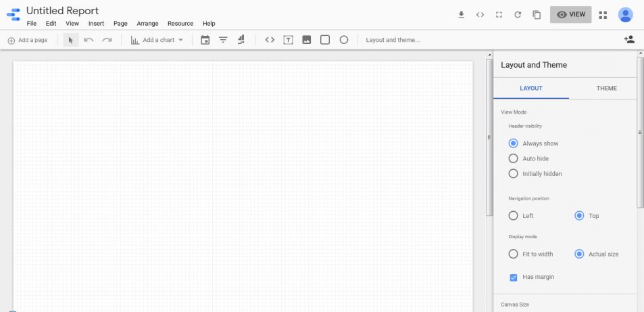The image size is (644, 312).
Task: Draw a rectangle shape
Action: (x=325, y=40)
